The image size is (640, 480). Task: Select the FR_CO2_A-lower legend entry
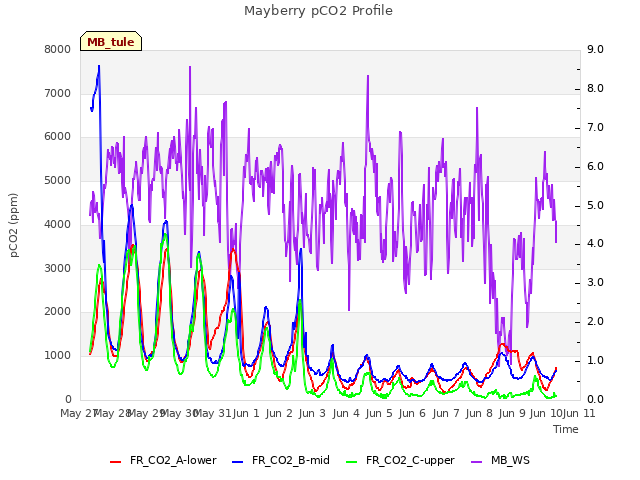tap(163, 460)
